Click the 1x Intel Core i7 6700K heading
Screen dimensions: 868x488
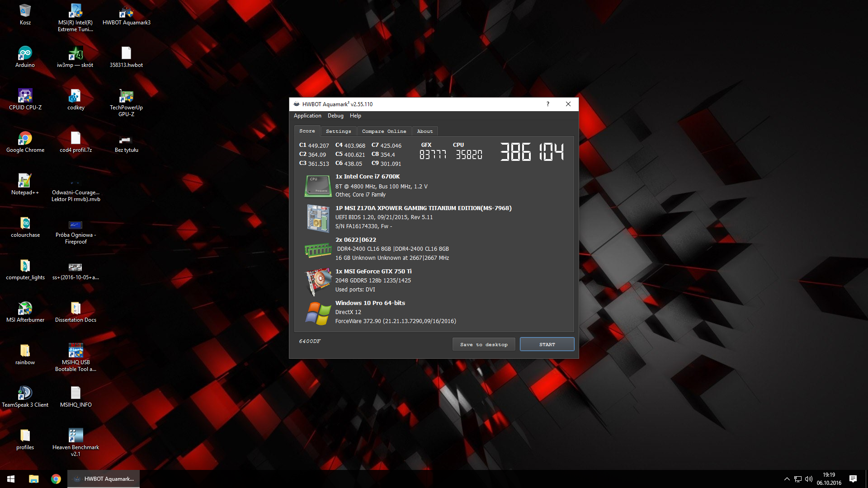367,177
